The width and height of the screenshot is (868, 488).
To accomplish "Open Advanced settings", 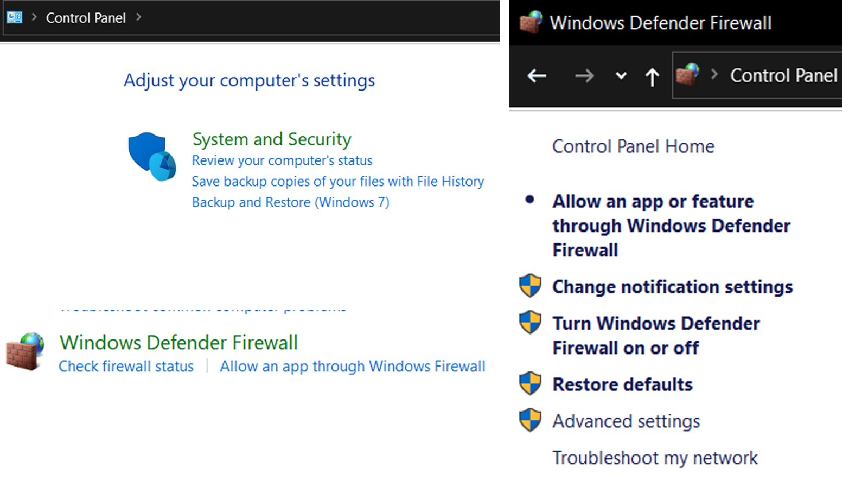I will [626, 421].
